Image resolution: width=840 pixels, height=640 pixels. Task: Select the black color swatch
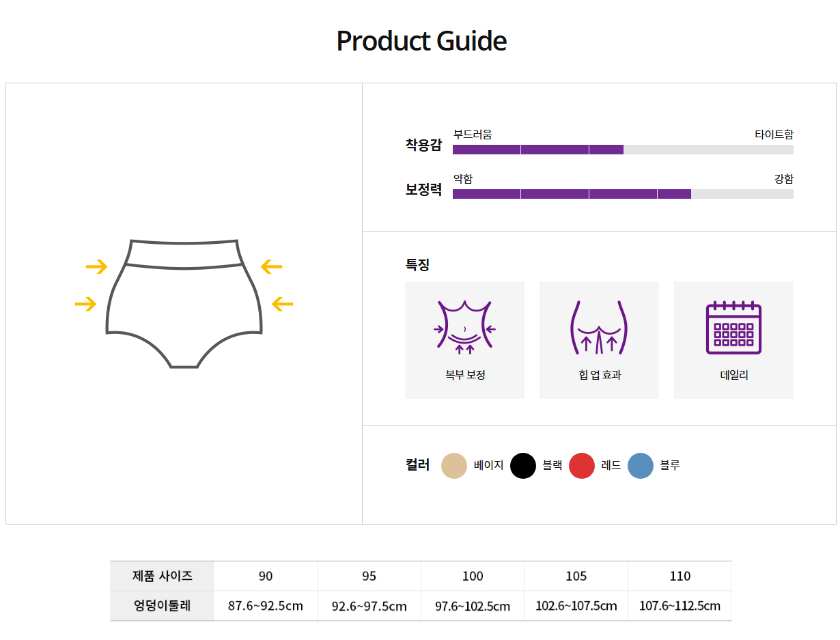pos(523,466)
